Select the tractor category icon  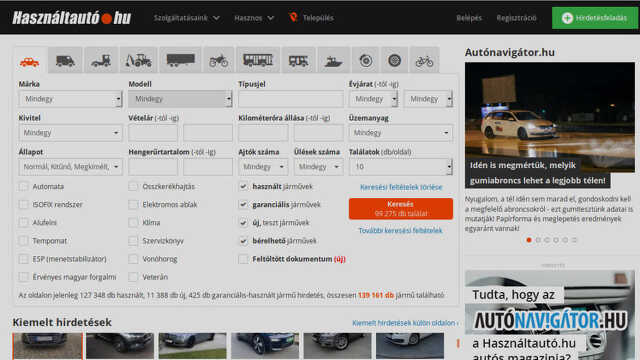[x=138, y=61]
